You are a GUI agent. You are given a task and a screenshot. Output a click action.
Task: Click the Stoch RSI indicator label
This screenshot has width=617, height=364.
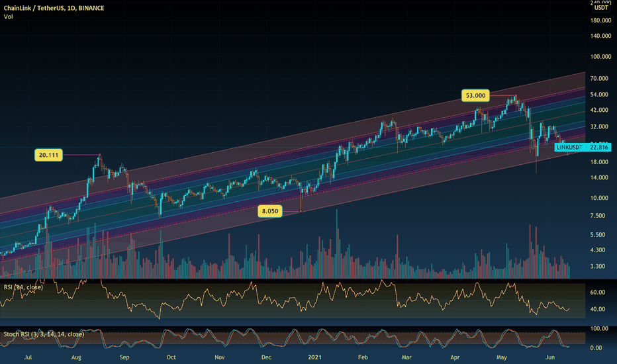pos(44,334)
